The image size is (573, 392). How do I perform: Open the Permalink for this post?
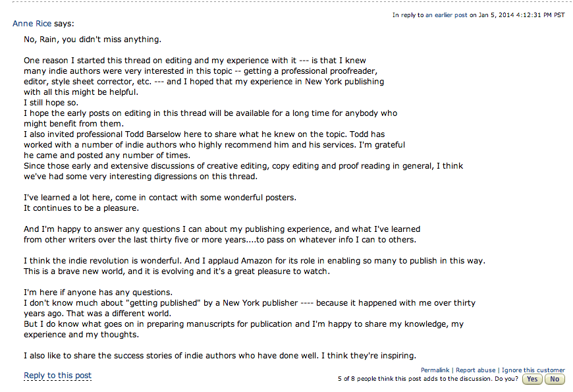point(435,370)
